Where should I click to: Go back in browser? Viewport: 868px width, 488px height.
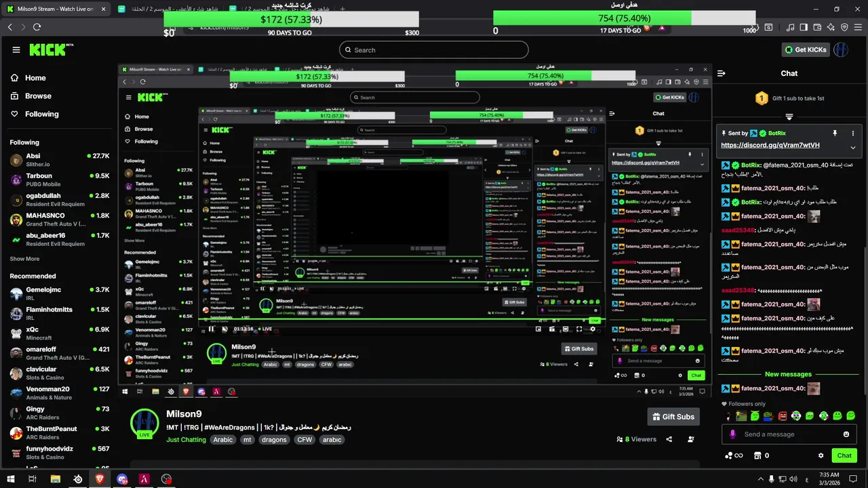(9, 27)
